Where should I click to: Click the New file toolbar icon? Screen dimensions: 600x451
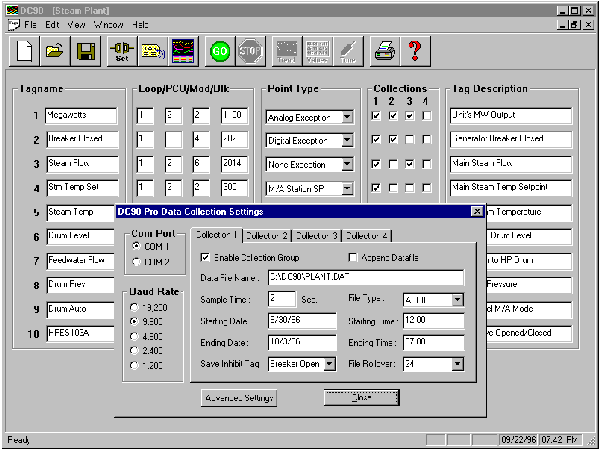(x=26, y=49)
